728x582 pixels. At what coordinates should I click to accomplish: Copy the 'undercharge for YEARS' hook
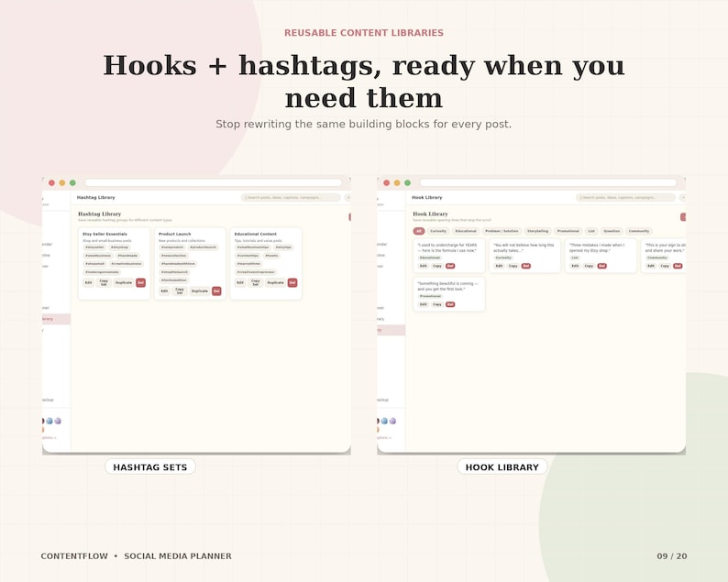click(437, 266)
